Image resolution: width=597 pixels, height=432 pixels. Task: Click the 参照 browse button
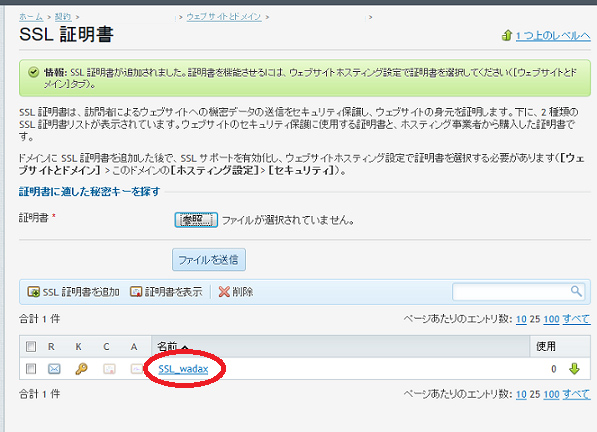tap(196, 220)
